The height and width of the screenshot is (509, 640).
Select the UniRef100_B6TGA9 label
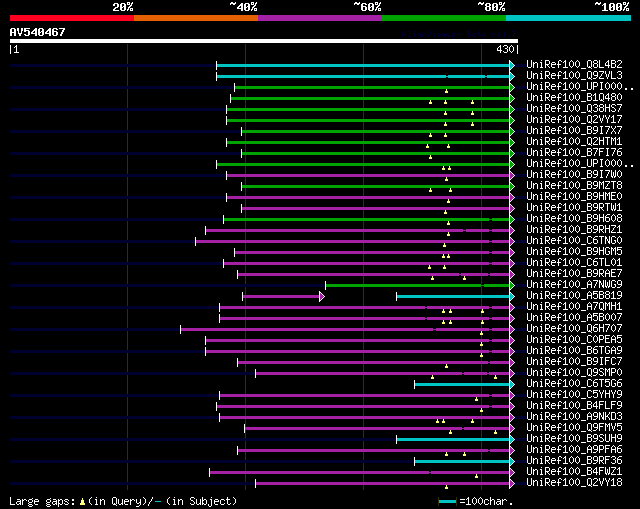[574, 351]
